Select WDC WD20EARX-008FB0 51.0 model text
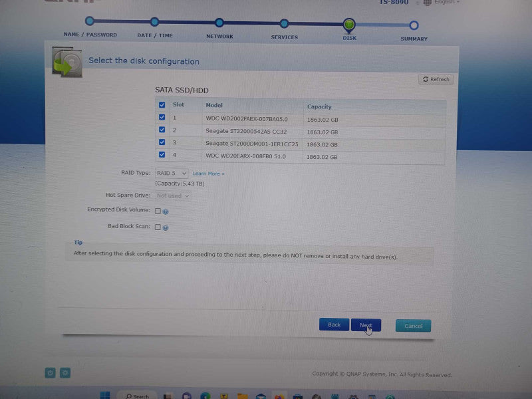 click(x=245, y=156)
